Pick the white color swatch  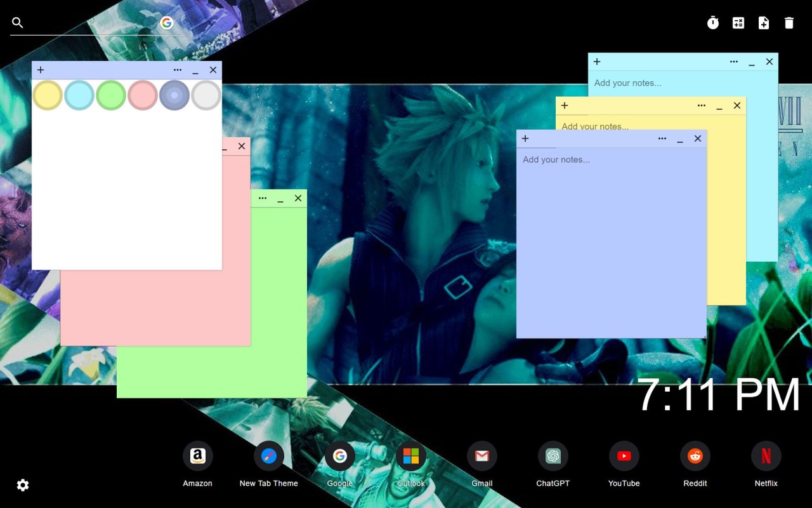click(206, 95)
